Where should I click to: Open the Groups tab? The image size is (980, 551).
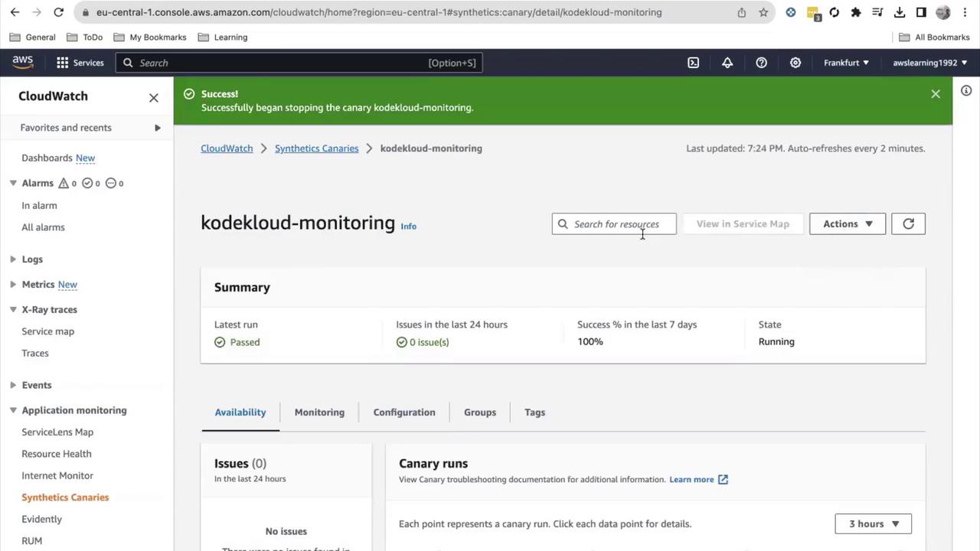[x=480, y=412]
